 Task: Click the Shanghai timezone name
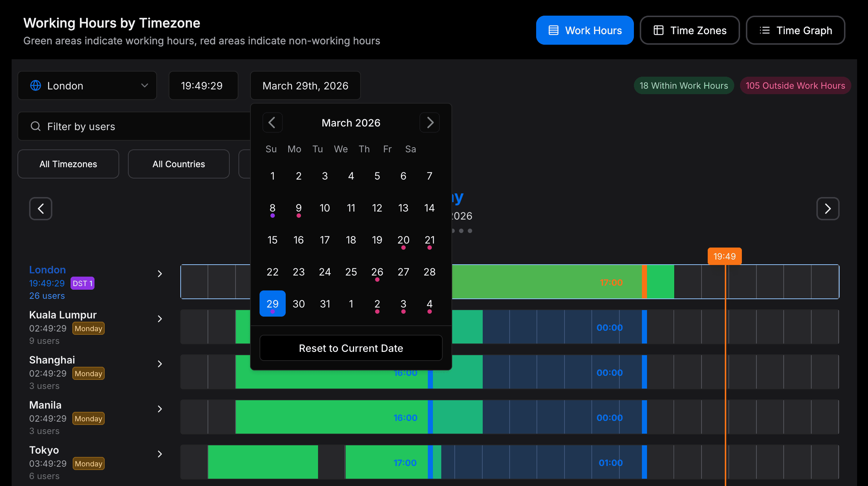coord(52,360)
